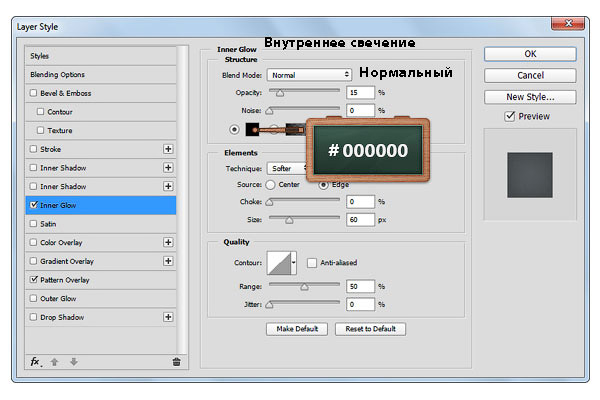This screenshot has width=600, height=400.
Task: Enable the Texture checkbox
Action: coord(41,130)
